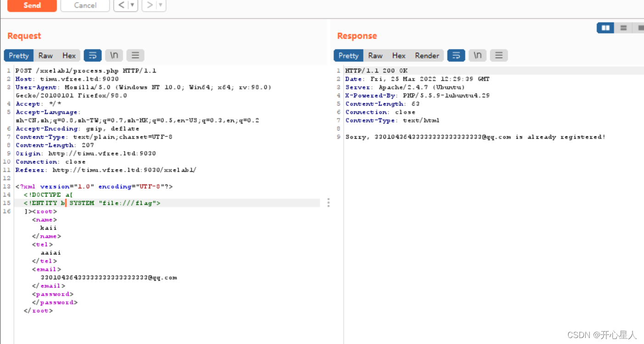
Task: Open the back history dropdown arrow
Action: click(133, 6)
